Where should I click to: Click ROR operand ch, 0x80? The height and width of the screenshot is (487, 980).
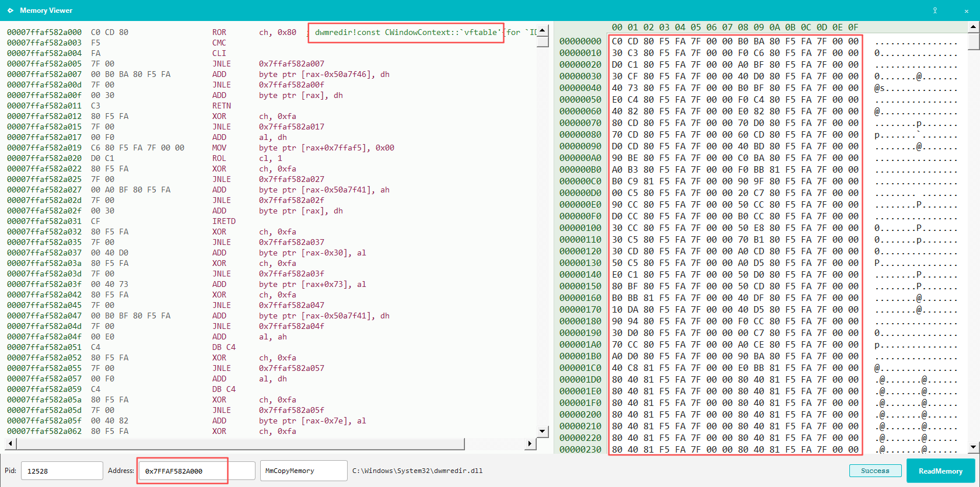[x=278, y=32]
